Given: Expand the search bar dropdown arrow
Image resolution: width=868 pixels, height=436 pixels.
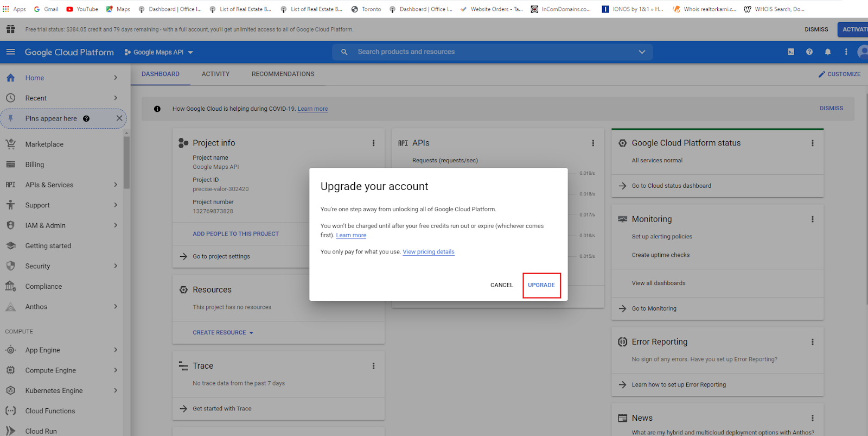Looking at the screenshot, I should click(x=642, y=52).
